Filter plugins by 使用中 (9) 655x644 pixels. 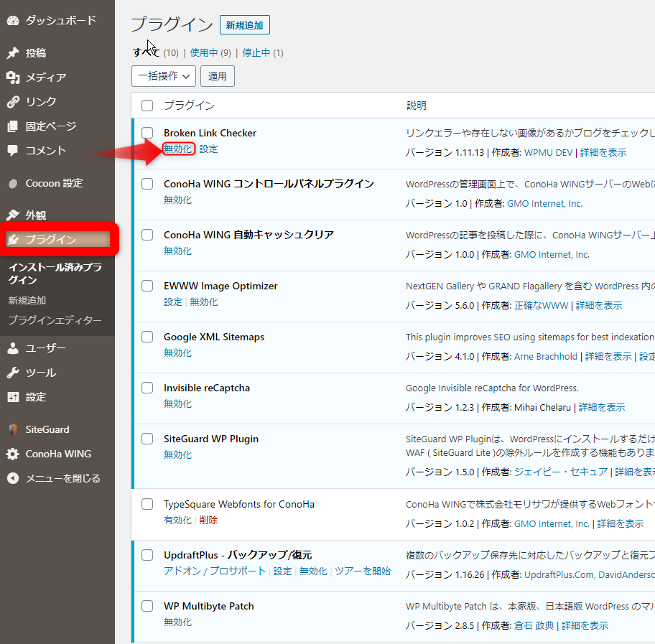point(210,52)
